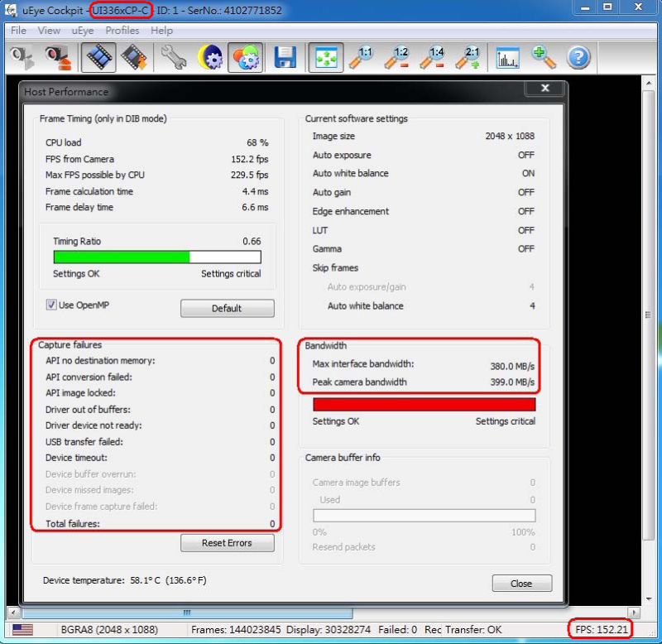This screenshot has height=644, width=662.
Task: Click the horizontal scrollbar left arrow
Action: point(13,613)
